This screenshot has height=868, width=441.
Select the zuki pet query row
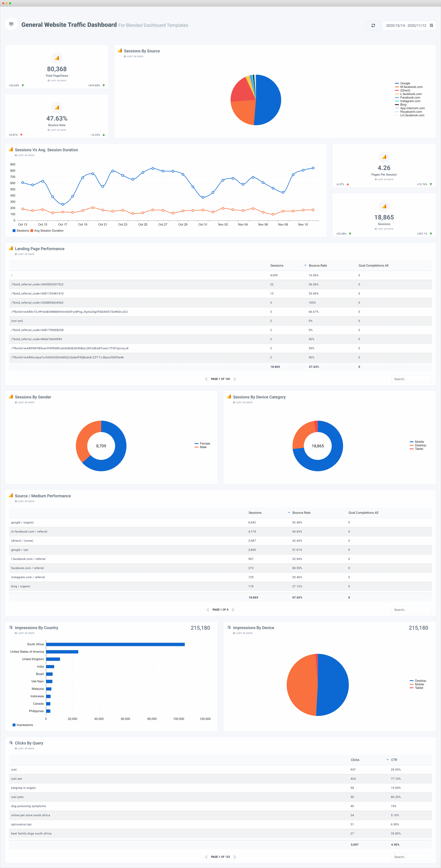(220, 779)
